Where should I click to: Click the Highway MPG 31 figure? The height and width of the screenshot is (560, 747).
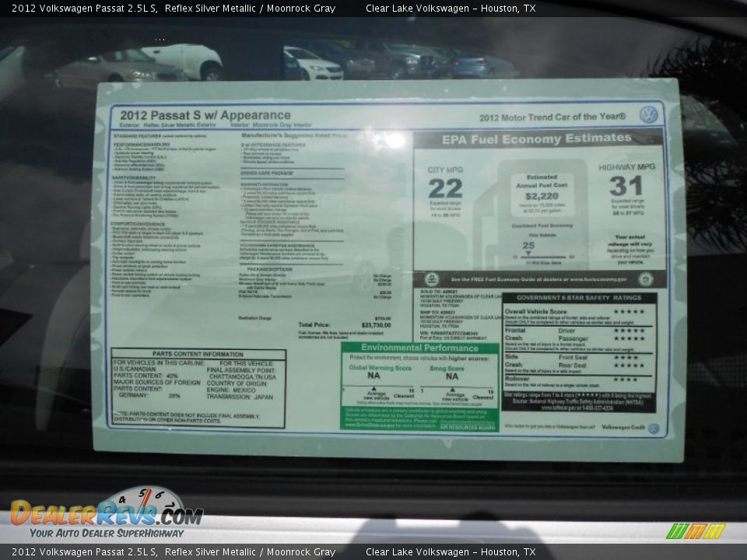[626, 186]
